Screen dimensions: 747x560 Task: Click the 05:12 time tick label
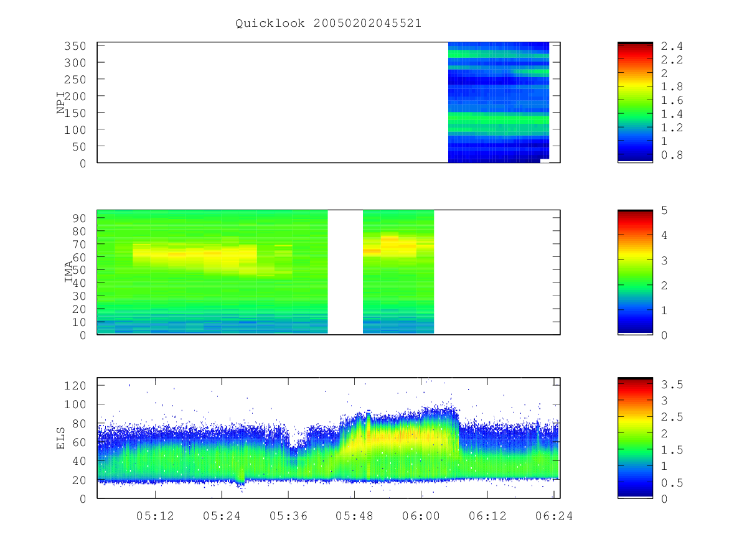[154, 516]
